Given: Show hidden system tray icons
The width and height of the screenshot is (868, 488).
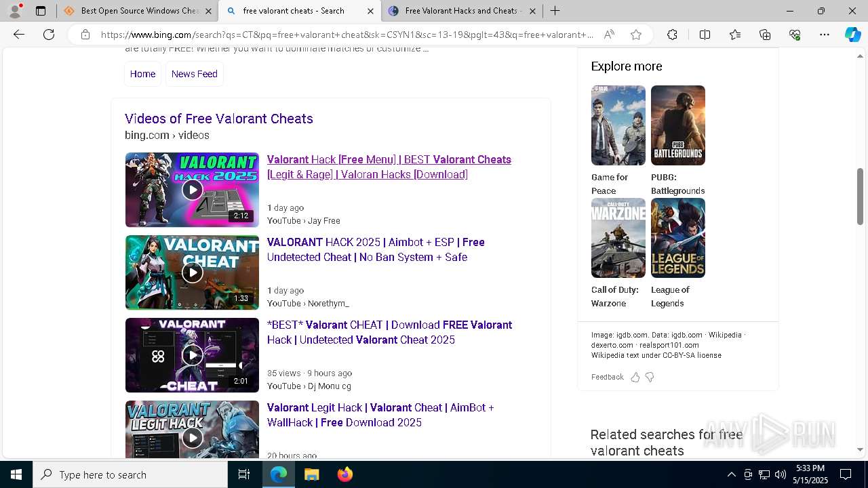Looking at the screenshot, I should (x=731, y=474).
